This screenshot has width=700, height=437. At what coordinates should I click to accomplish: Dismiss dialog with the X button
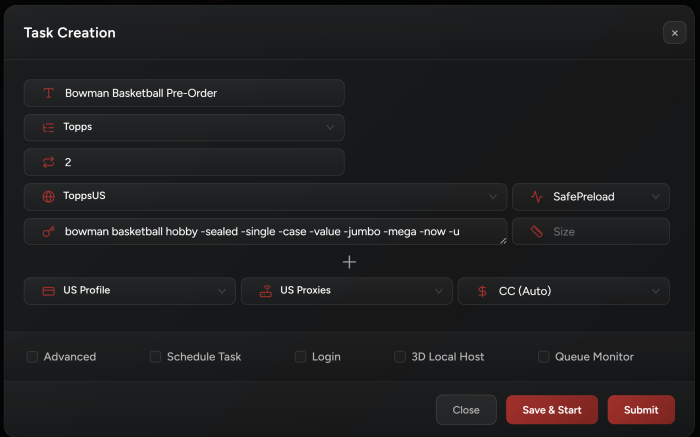point(674,33)
